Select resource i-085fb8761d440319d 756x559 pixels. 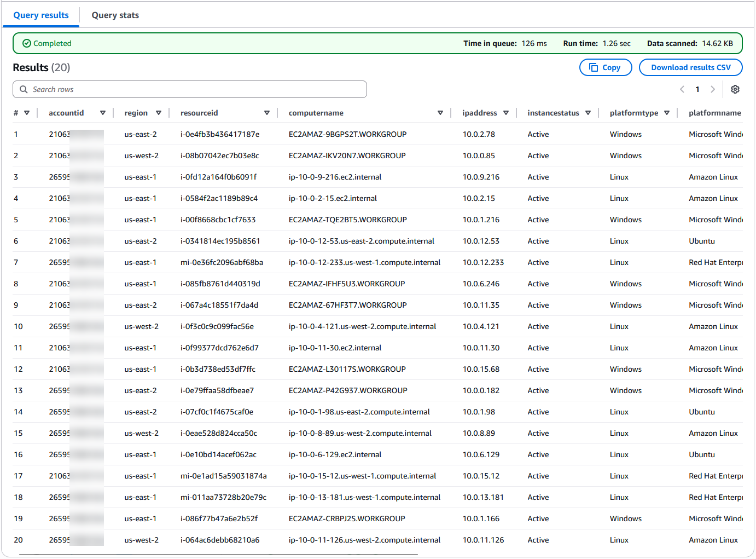click(x=220, y=284)
